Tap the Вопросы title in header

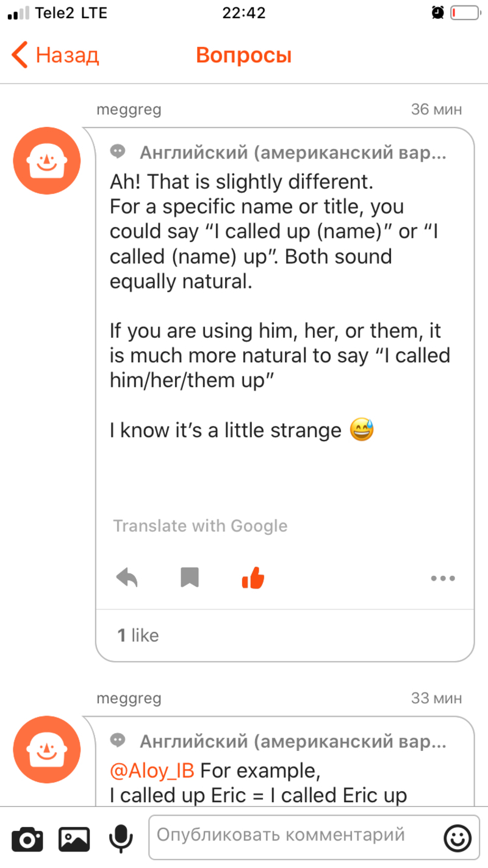(x=244, y=56)
